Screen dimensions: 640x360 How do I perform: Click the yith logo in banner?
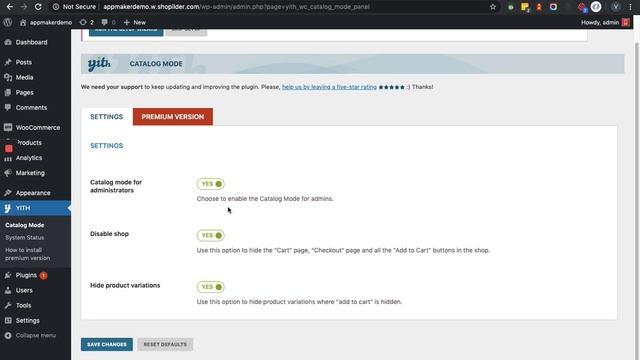pyautogui.click(x=99, y=64)
